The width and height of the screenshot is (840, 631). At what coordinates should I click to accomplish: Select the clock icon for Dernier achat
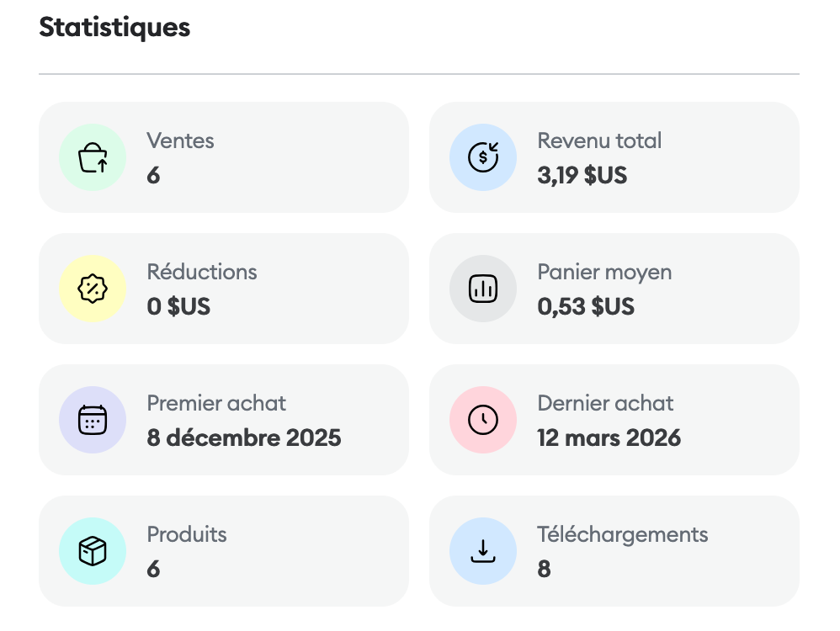pos(483,420)
